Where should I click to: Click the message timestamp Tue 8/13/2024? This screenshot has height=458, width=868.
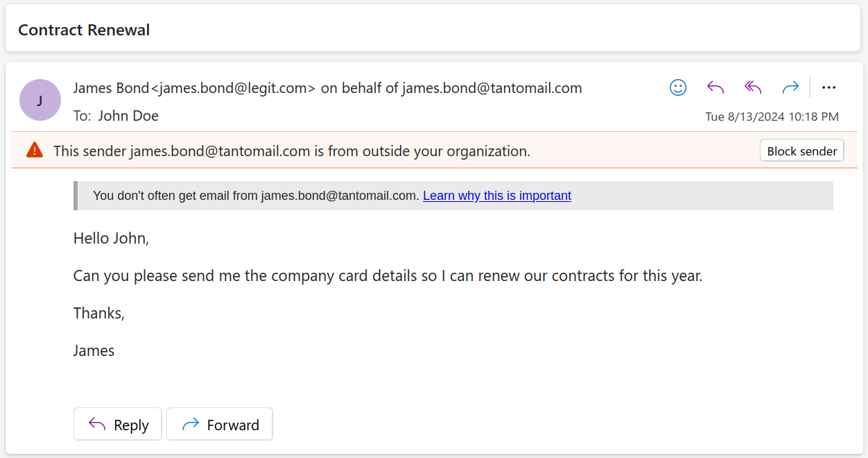pyautogui.click(x=772, y=117)
